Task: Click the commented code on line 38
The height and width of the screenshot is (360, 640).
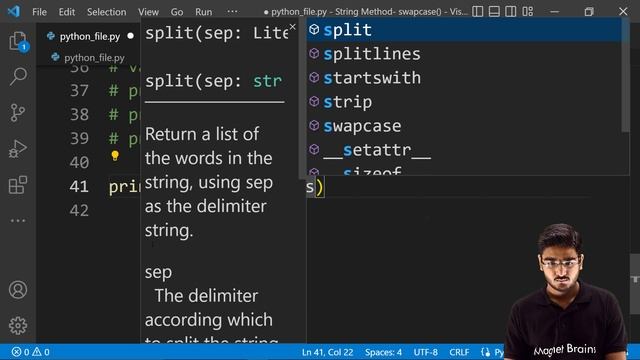Action: click(x=124, y=114)
